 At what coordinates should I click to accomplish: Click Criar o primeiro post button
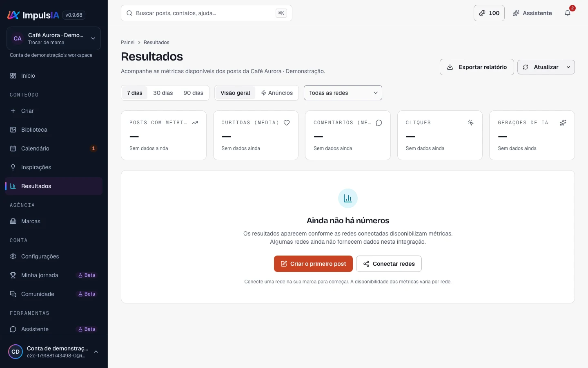(x=313, y=264)
